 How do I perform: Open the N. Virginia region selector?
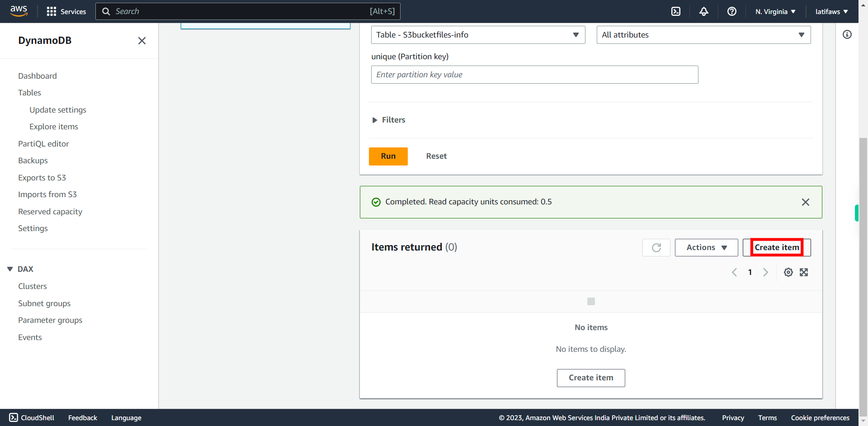[x=775, y=11]
